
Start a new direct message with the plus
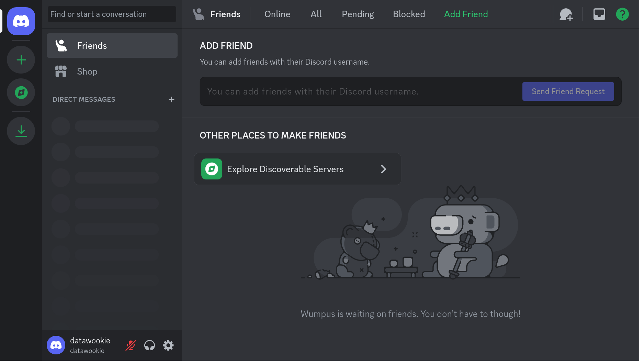pyautogui.click(x=171, y=99)
